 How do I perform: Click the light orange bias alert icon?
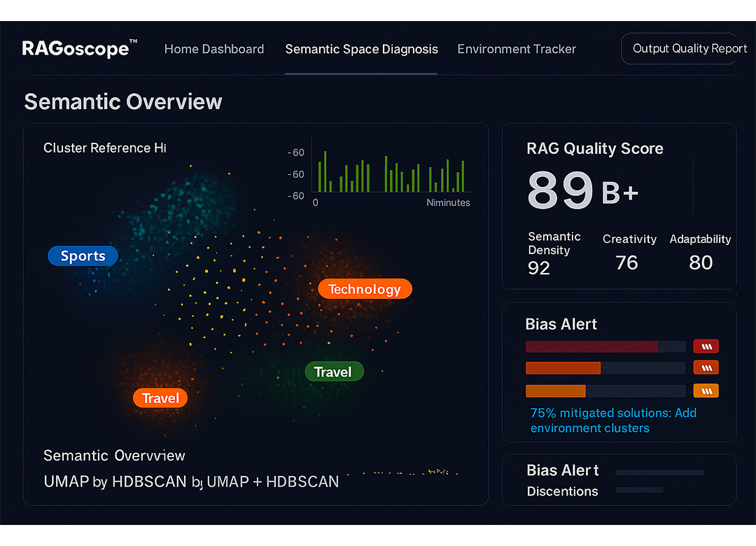[706, 391]
